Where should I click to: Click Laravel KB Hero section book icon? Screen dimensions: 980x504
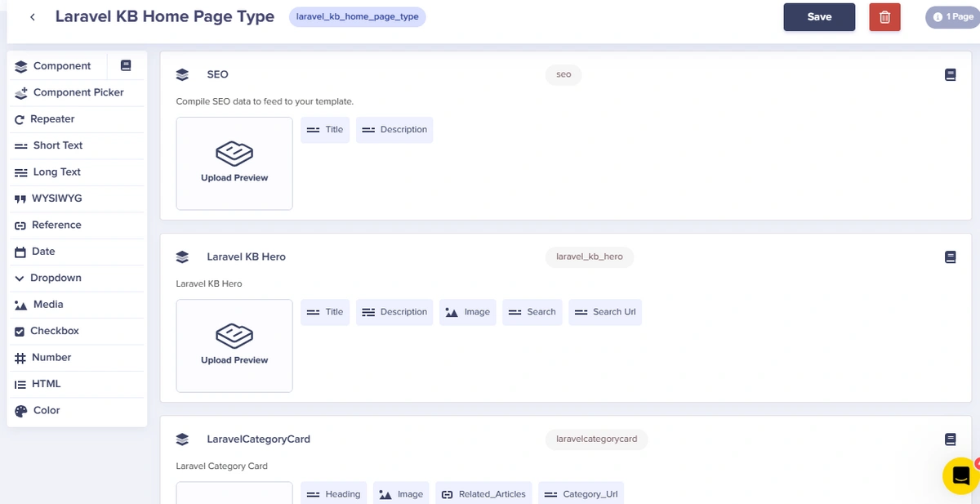click(x=950, y=256)
